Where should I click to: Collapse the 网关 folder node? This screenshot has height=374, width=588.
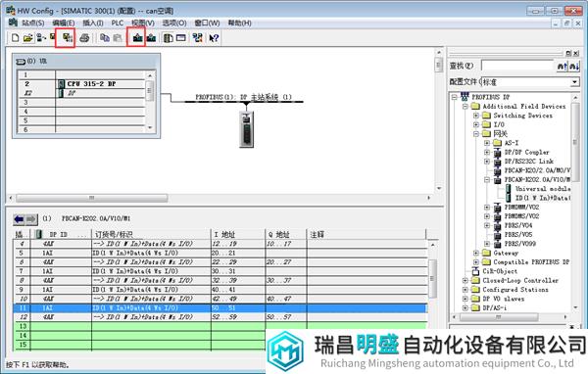tap(476, 134)
